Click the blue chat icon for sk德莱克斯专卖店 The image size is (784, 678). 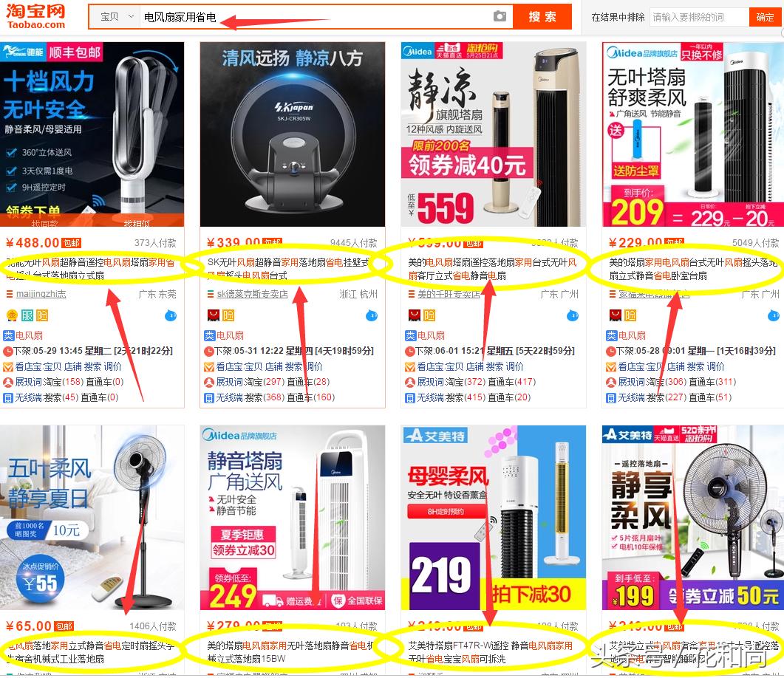coord(372,315)
